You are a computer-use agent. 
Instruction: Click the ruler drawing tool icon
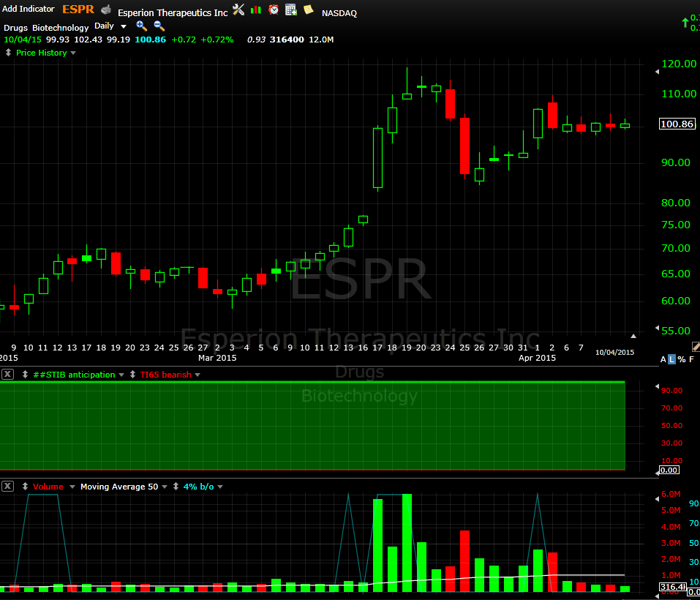(695, 346)
